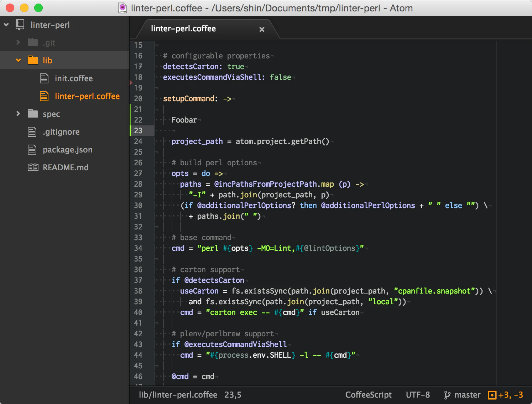Open the UTF-8 encoding selector
Image resolution: width=532 pixels, height=404 pixels.
coord(418,395)
